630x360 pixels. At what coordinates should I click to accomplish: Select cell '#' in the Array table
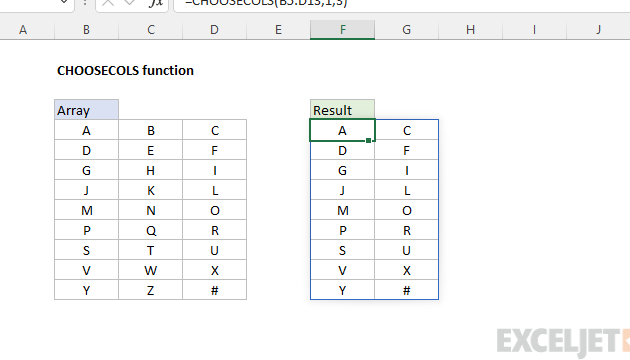pos(215,290)
